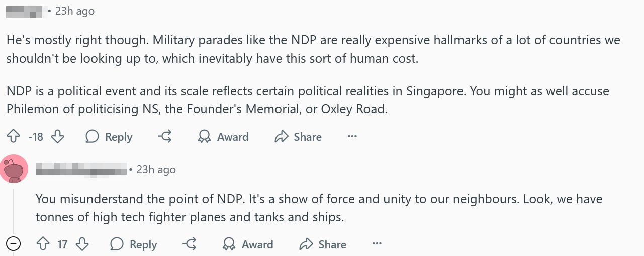The image size is (644, 256).
Task: Upvote the reply with 17 points
Action: 43,244
